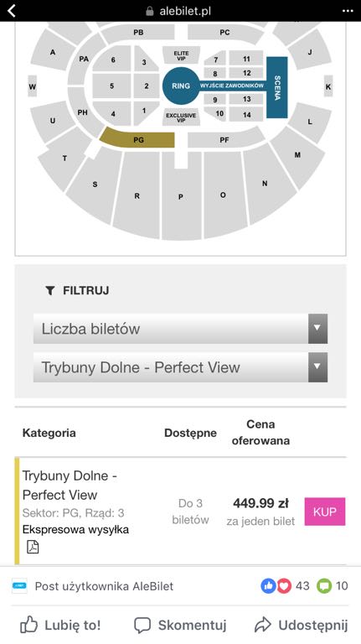Expand the Liczba biletów dropdown

click(x=181, y=329)
